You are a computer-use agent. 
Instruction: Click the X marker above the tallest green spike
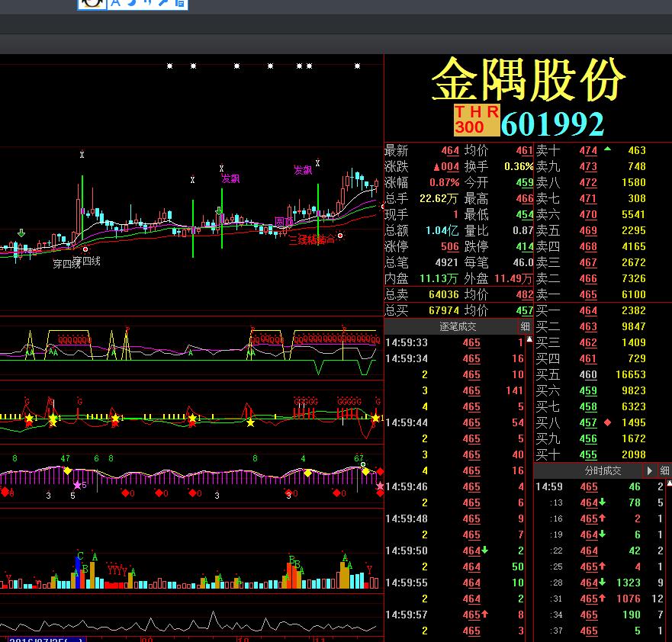click(82, 155)
